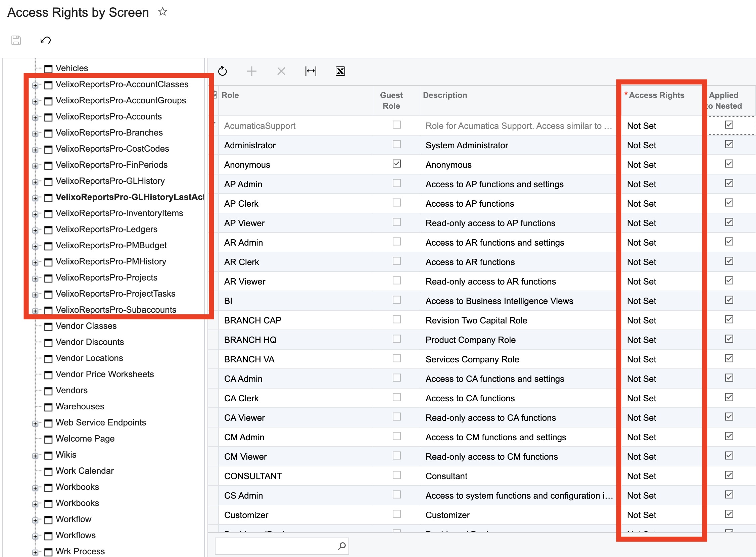Toggle Applied to Nested for AcumaticaSupport
756x557 pixels.
(729, 125)
